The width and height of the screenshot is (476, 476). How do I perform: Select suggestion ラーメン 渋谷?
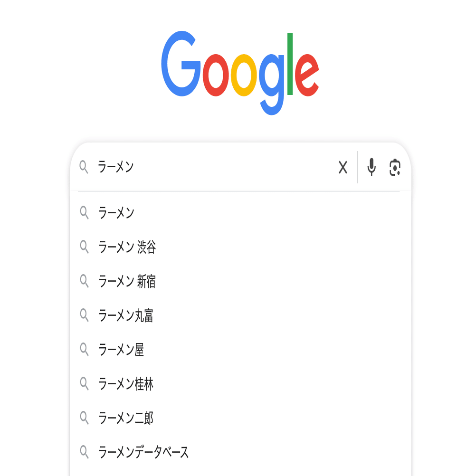[127, 247]
